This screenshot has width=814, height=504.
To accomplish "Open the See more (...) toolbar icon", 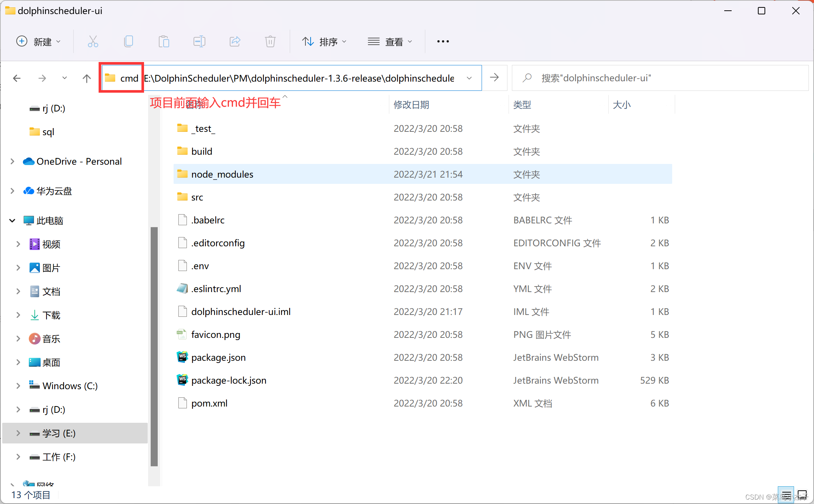I will [442, 41].
